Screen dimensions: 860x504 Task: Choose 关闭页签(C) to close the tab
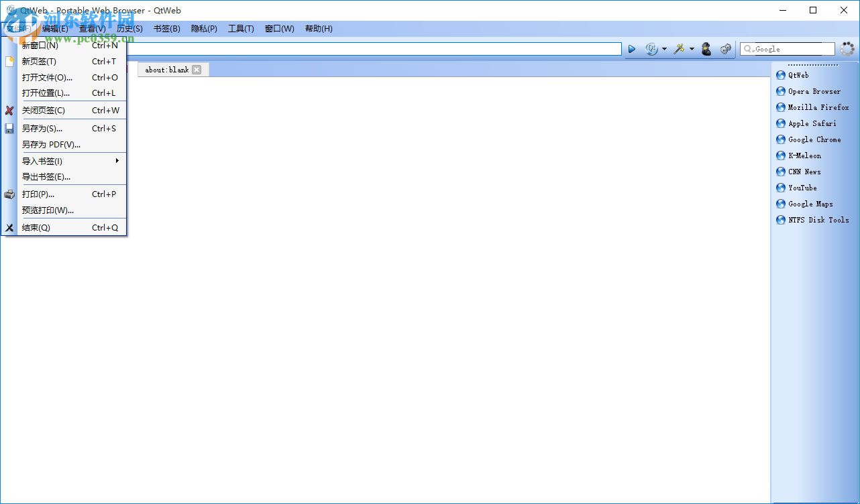point(72,111)
